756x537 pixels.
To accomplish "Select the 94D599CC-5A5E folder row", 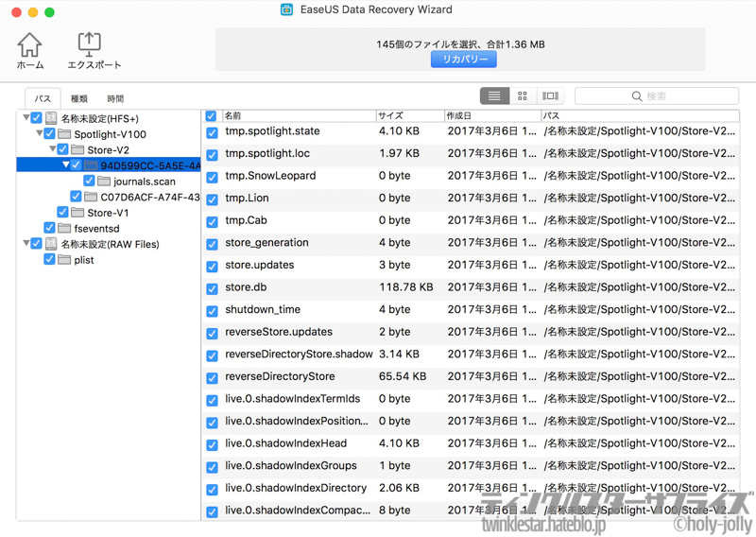I will coord(109,165).
